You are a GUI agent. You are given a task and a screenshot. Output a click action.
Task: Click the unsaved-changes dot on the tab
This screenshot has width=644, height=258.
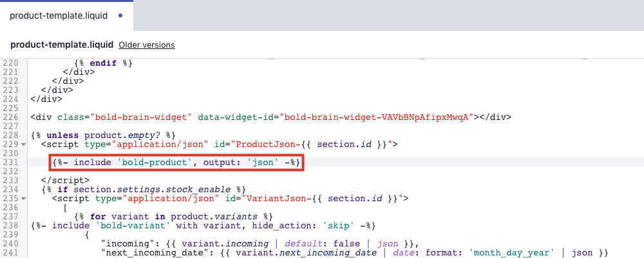120,15
